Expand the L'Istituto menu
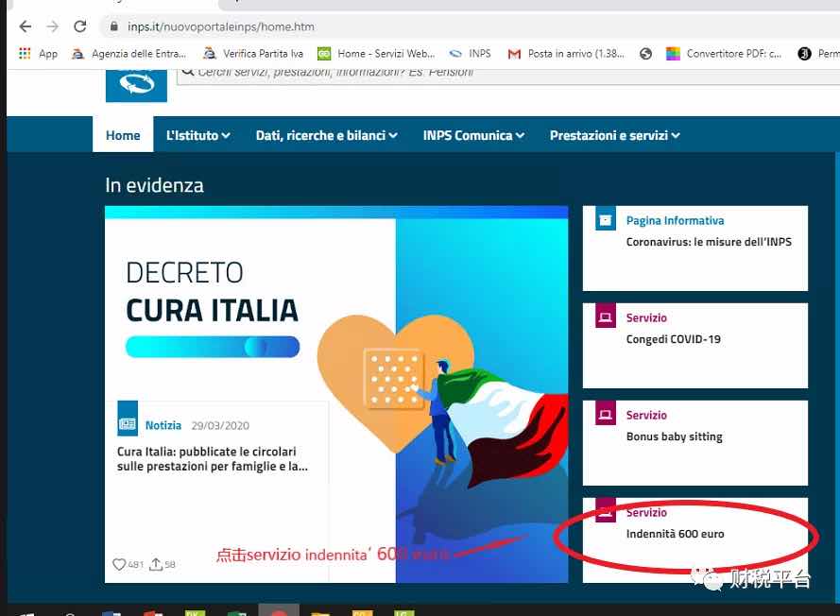Image resolution: width=840 pixels, height=616 pixels. pos(198,135)
